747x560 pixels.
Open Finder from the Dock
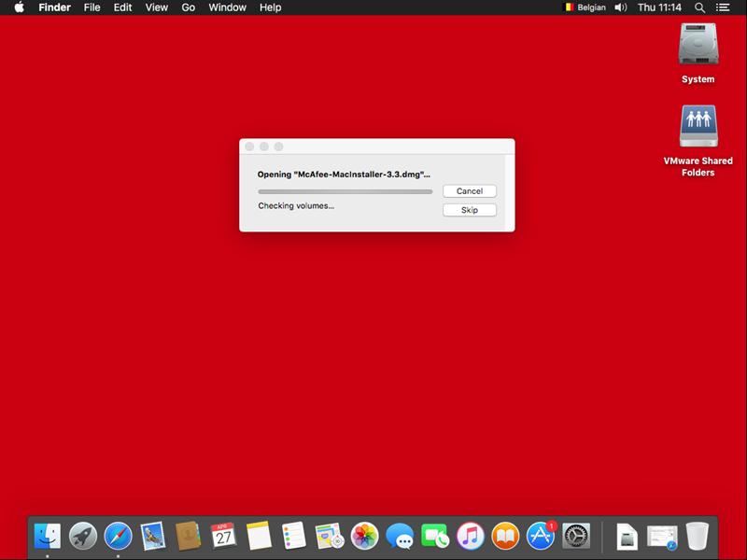[x=48, y=536]
